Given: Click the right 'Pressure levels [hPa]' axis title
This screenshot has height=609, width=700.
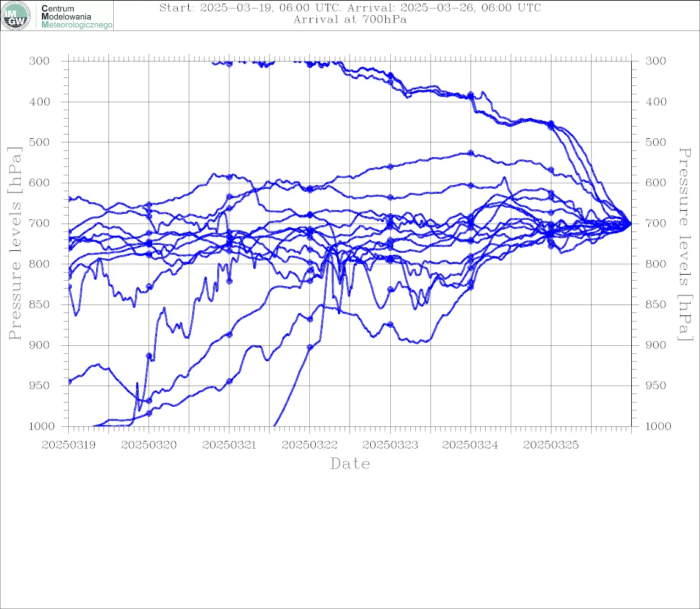Looking at the screenshot, I should (x=685, y=244).
